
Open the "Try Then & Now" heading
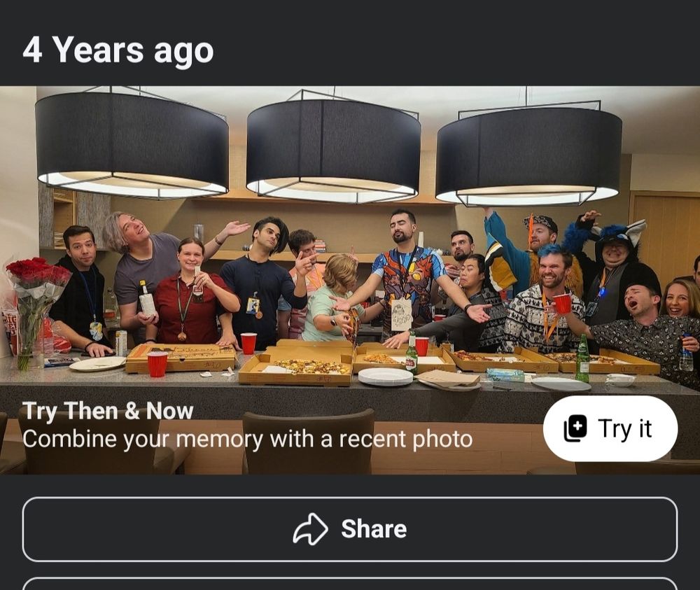(x=108, y=411)
